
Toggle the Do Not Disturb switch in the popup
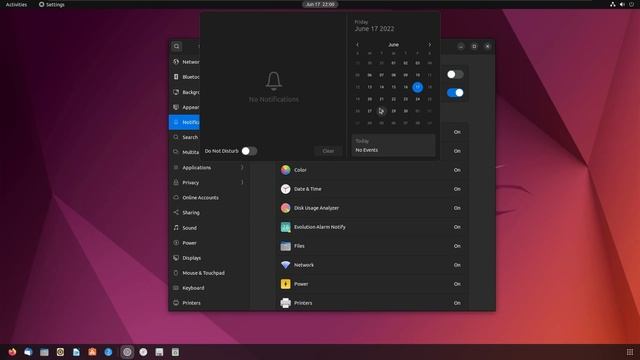[x=249, y=151]
